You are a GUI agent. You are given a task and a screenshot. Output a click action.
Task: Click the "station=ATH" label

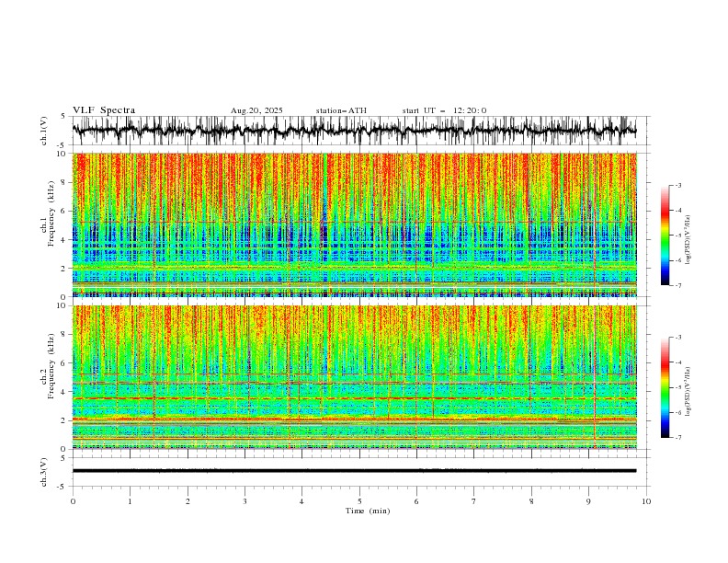[x=341, y=110]
